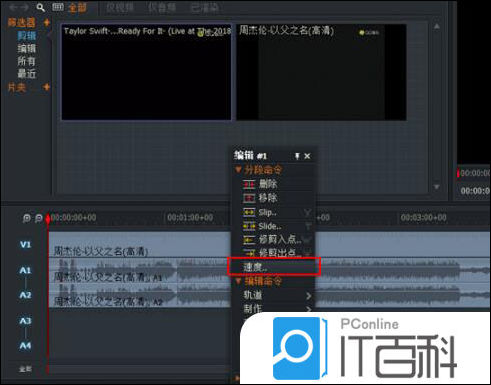The width and height of the screenshot is (491, 385).
Task: Toggle the A1 track selector
Action: (25, 270)
